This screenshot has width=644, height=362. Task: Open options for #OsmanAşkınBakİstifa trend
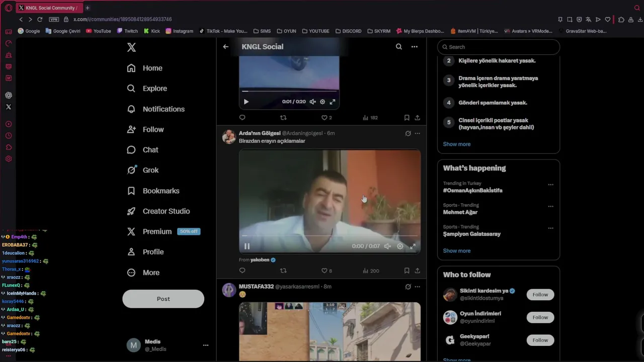[550, 185]
